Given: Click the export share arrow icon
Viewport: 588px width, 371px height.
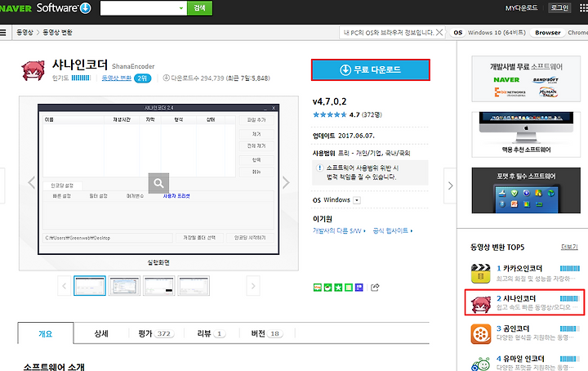Looking at the screenshot, I should pos(375,288).
